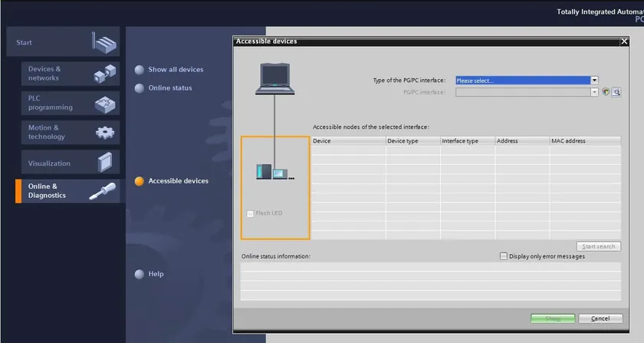Image resolution: width=644 pixels, height=343 pixels.
Task: Open Type of the PG/PC interface dropdown
Action: pyautogui.click(x=594, y=81)
